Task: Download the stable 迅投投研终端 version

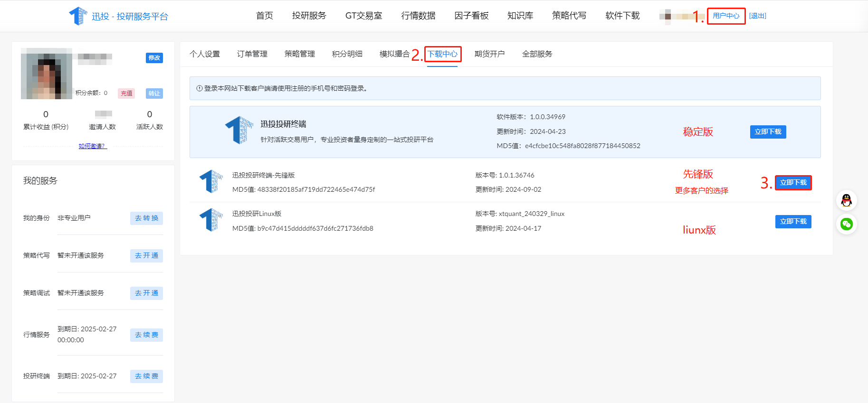Action: pos(768,132)
